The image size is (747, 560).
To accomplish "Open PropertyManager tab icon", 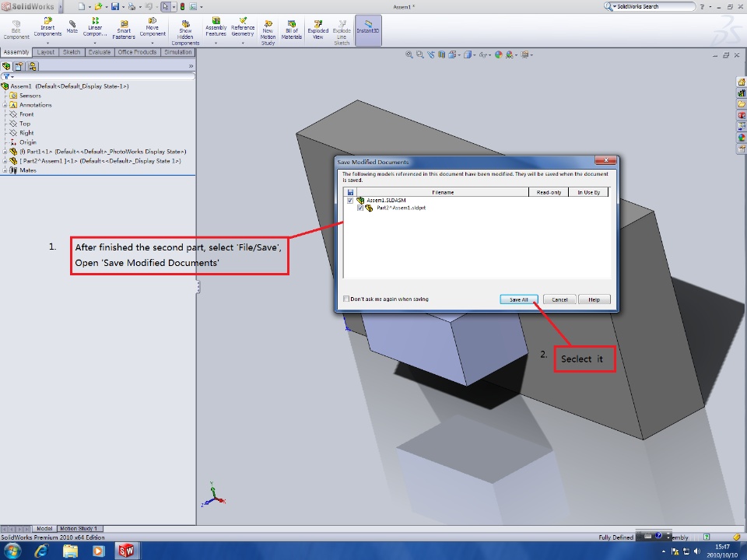I will click(19, 66).
